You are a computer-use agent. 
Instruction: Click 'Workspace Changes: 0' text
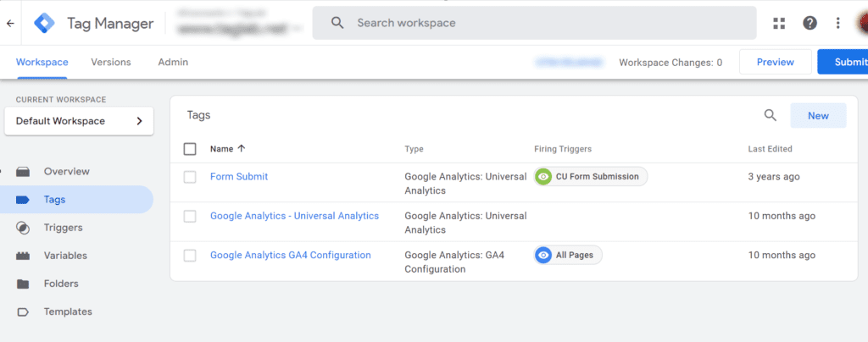[670, 63]
